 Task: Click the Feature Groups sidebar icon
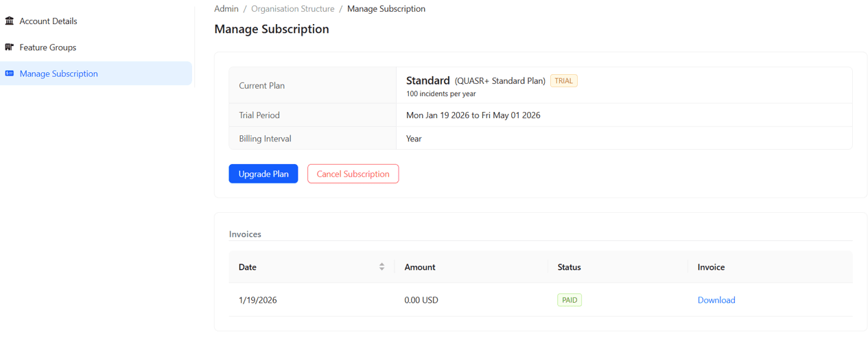click(x=10, y=47)
